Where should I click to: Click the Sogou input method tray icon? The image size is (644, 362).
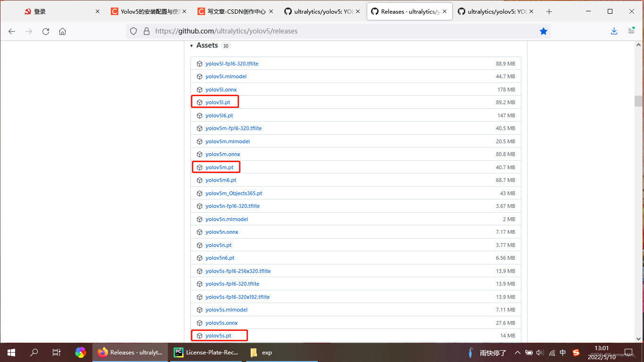point(576,353)
